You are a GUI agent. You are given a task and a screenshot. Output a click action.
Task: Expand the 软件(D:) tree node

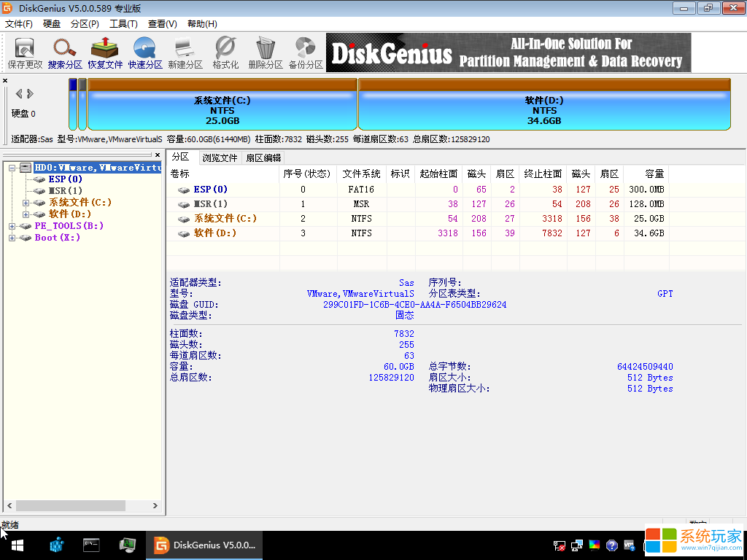click(x=26, y=214)
